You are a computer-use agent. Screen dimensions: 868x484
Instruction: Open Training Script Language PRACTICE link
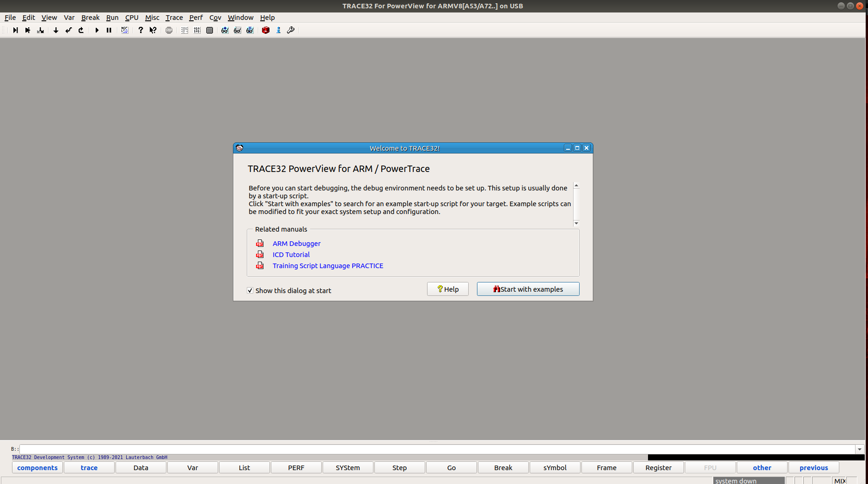(328, 266)
